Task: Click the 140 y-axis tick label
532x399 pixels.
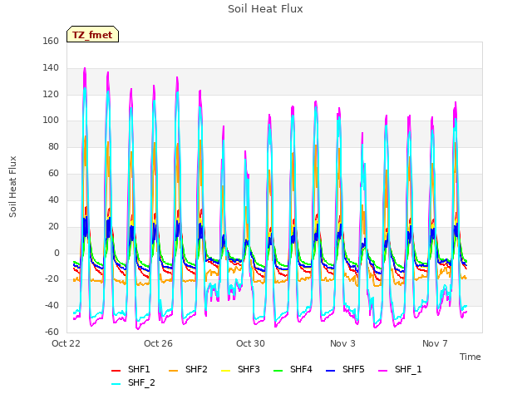Action: (51, 68)
